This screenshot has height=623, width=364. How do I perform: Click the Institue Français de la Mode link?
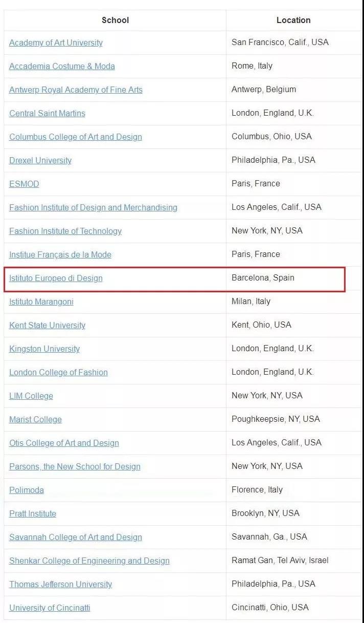pos(60,255)
